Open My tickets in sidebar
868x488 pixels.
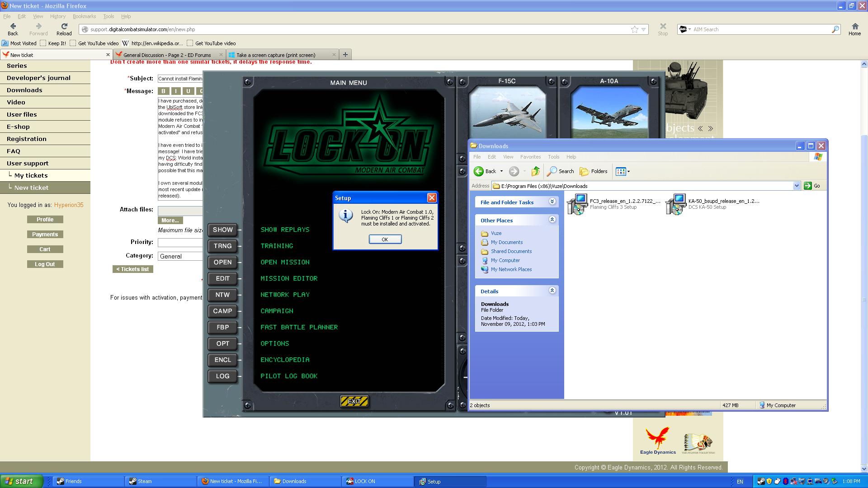click(31, 175)
